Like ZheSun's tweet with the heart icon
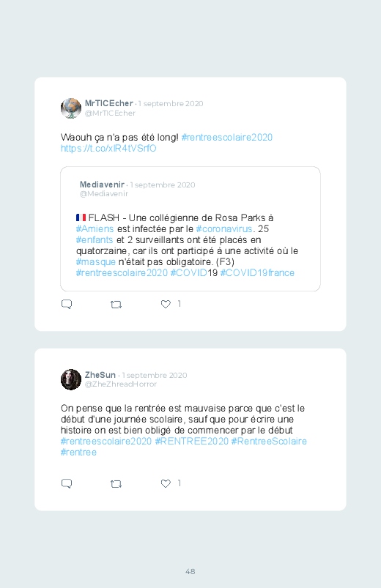Image resolution: width=381 pixels, height=588 pixels. coord(166,483)
